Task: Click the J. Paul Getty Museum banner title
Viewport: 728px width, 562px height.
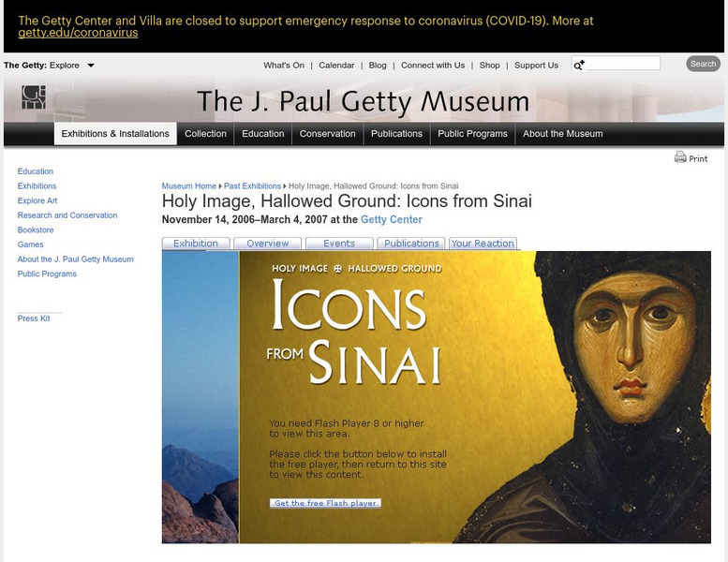Action: coord(364,102)
